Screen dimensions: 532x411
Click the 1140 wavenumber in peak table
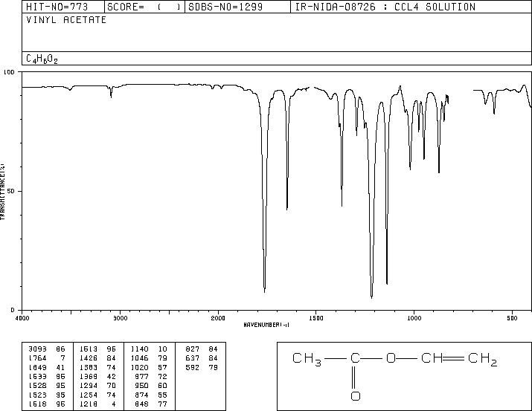(140, 349)
